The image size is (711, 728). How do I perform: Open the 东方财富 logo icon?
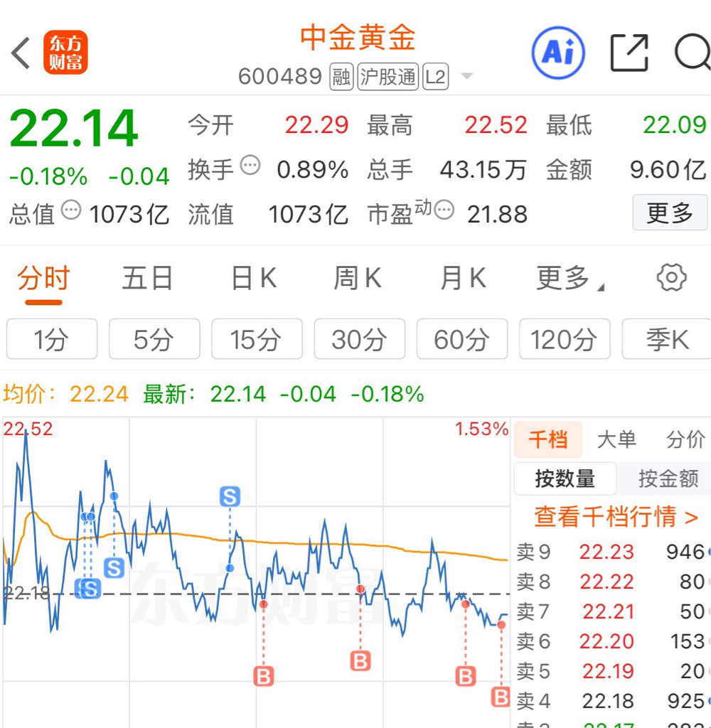point(65,53)
